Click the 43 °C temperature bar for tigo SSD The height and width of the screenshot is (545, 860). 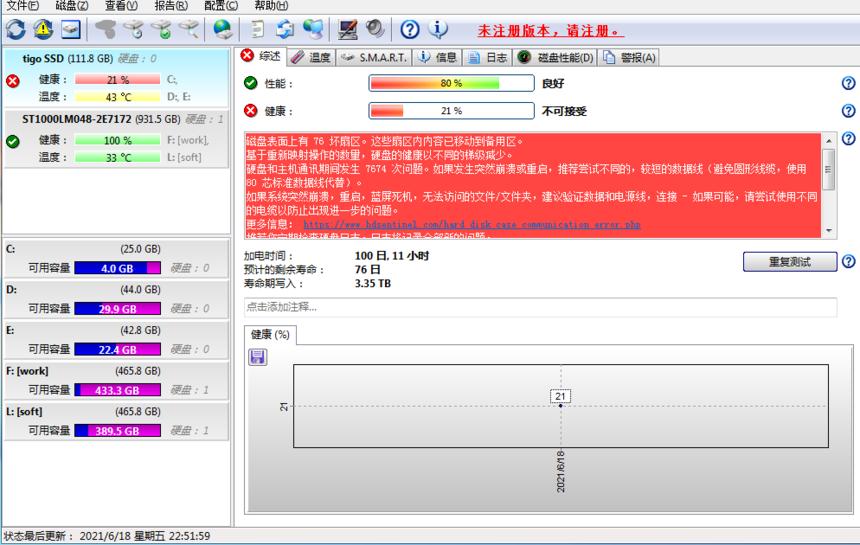click(x=117, y=97)
